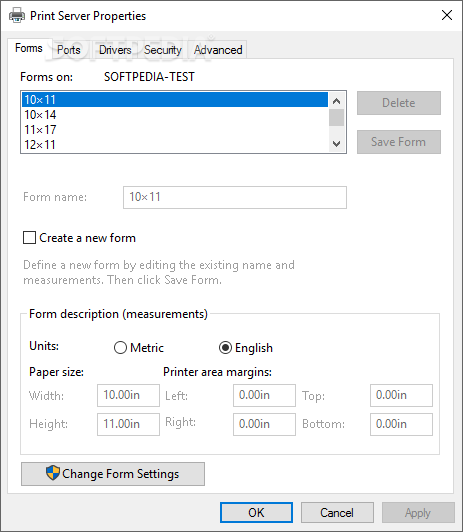Dismiss dialog with Cancel button

[337, 512]
